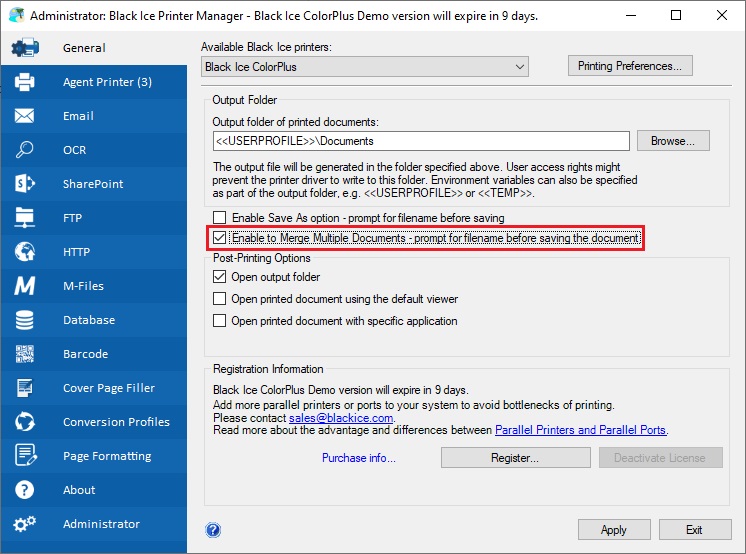Open the HTTP tab label
This screenshot has height=554, width=746.
pyautogui.click(x=77, y=252)
